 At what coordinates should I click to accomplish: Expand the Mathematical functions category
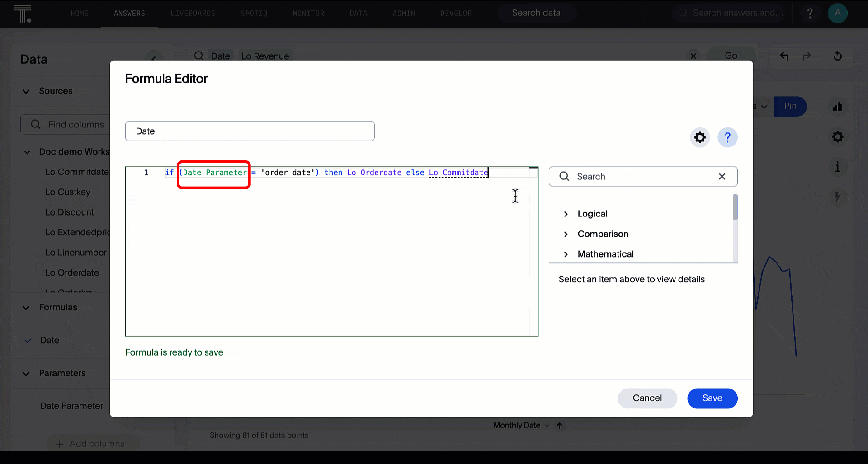pos(566,254)
